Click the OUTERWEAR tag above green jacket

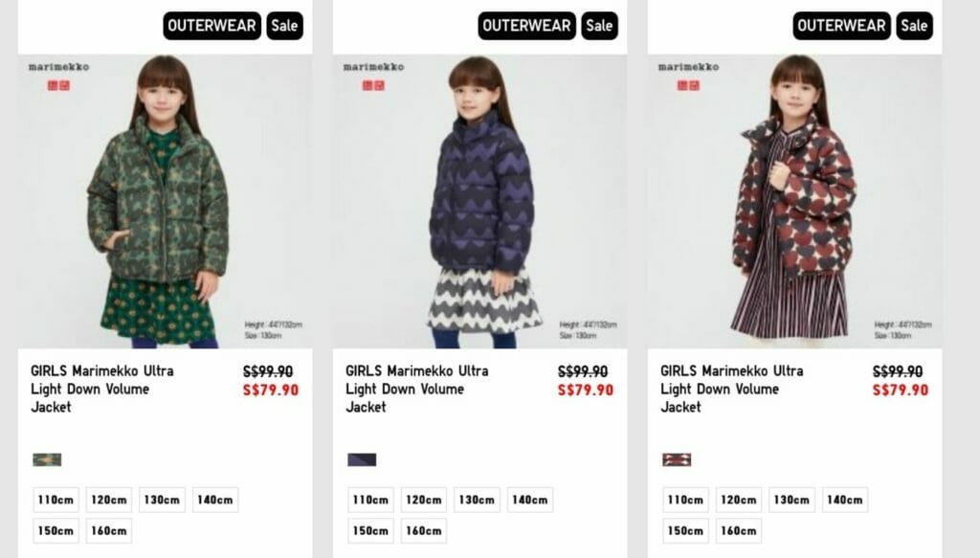(x=212, y=26)
